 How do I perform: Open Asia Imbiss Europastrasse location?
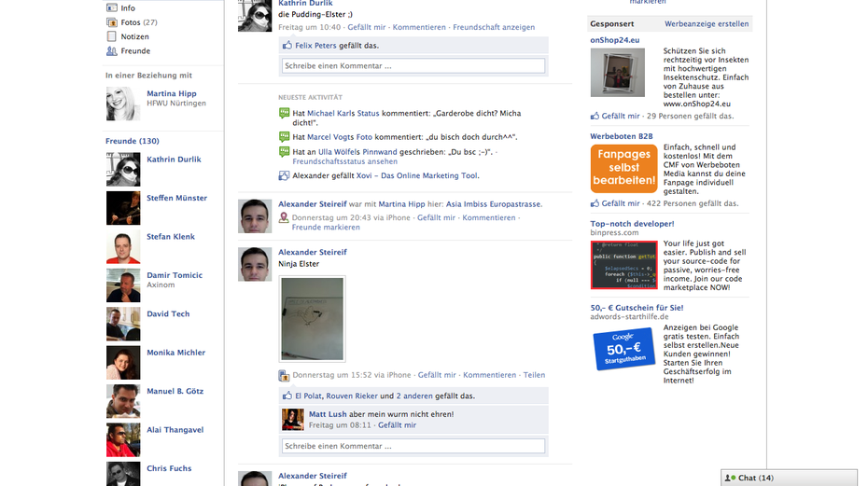tap(494, 204)
